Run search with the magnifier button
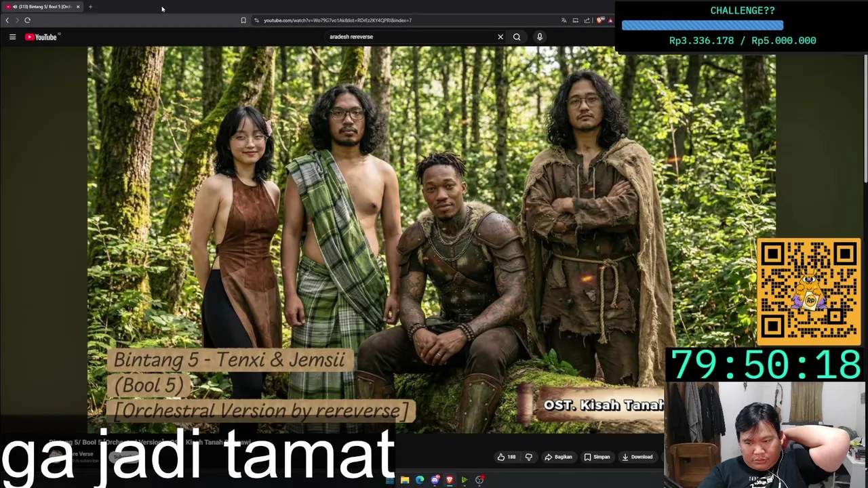868x488 pixels. tap(517, 37)
